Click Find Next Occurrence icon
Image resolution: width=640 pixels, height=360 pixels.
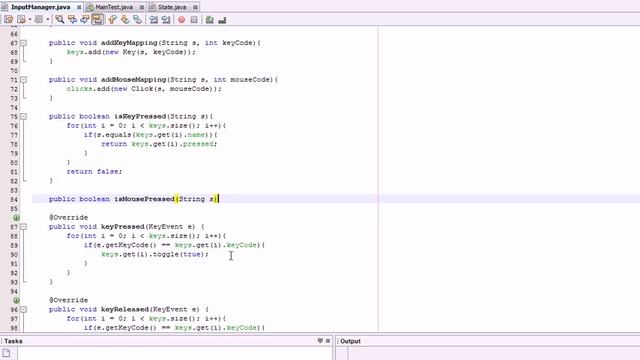84,19
